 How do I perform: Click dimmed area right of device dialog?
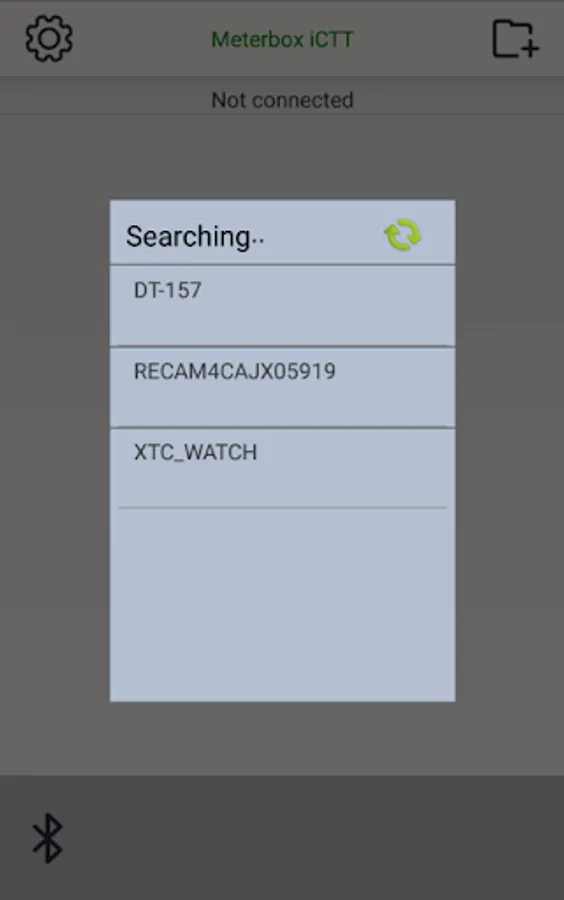(510, 451)
